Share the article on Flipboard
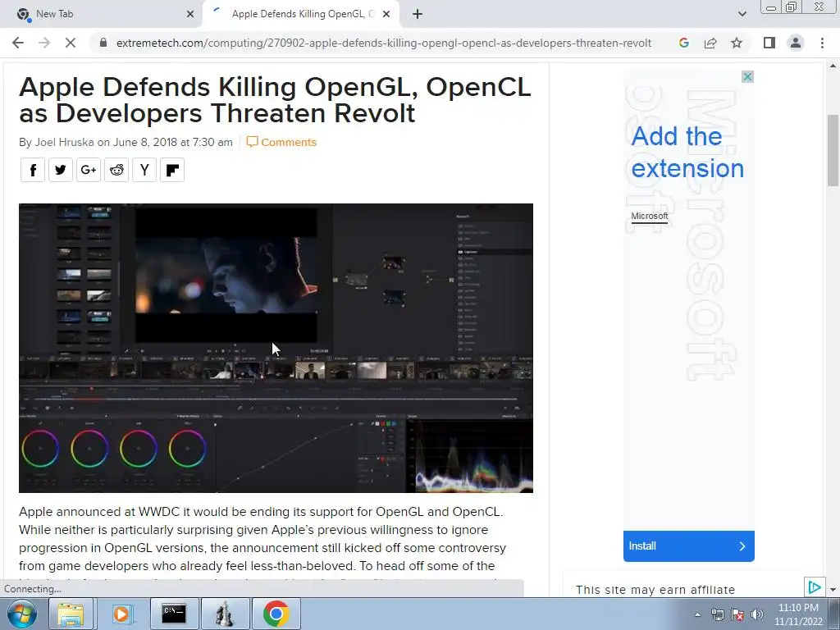 (172, 171)
